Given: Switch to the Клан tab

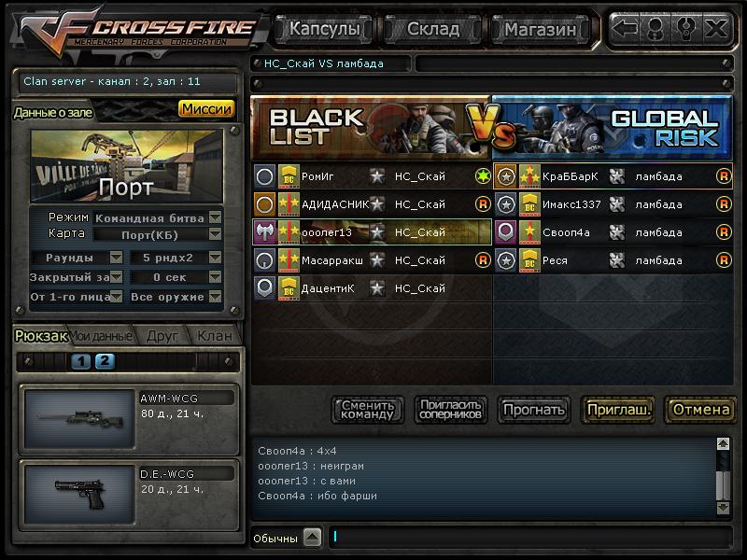Looking at the screenshot, I should (x=215, y=336).
